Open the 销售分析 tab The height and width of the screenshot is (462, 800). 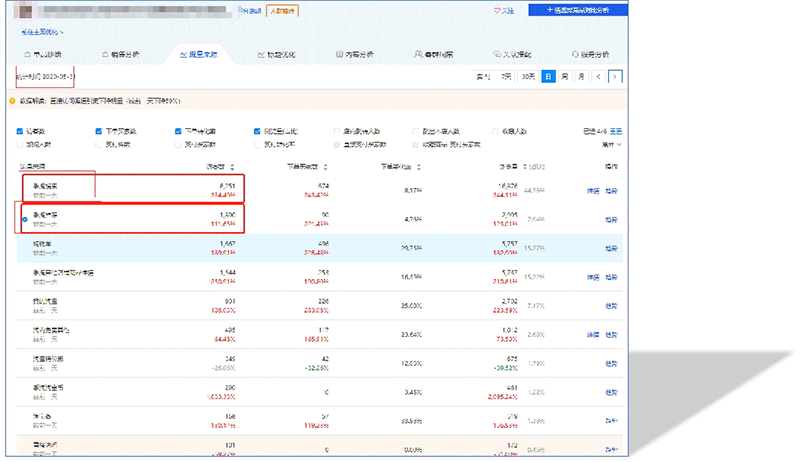click(120, 54)
